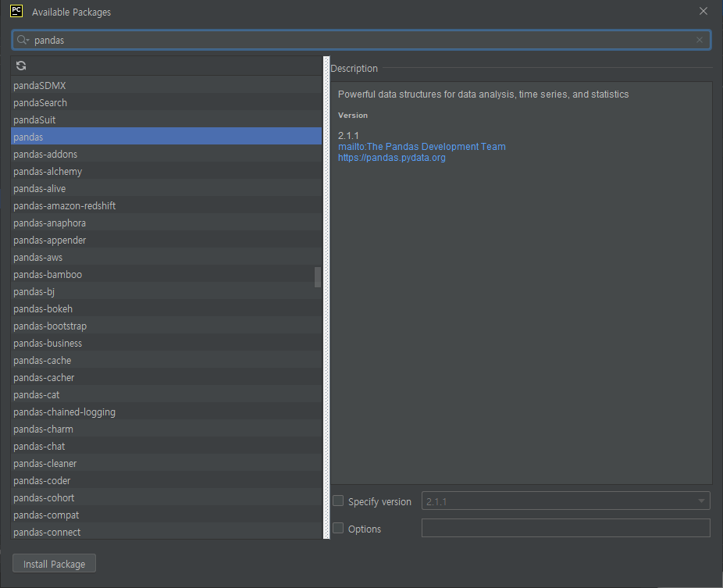Screen dimensions: 723x588
Task: Click the search magnifier icon in search field
Action: [x=22, y=40]
